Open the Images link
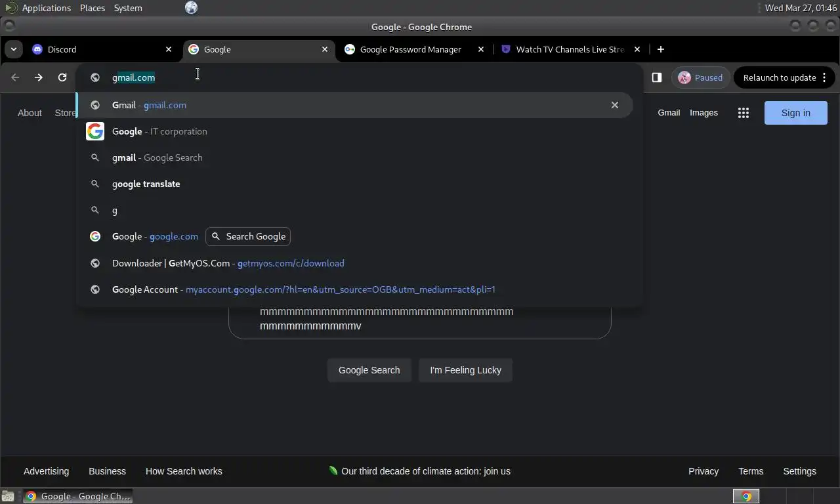840x504 pixels. coord(703,113)
